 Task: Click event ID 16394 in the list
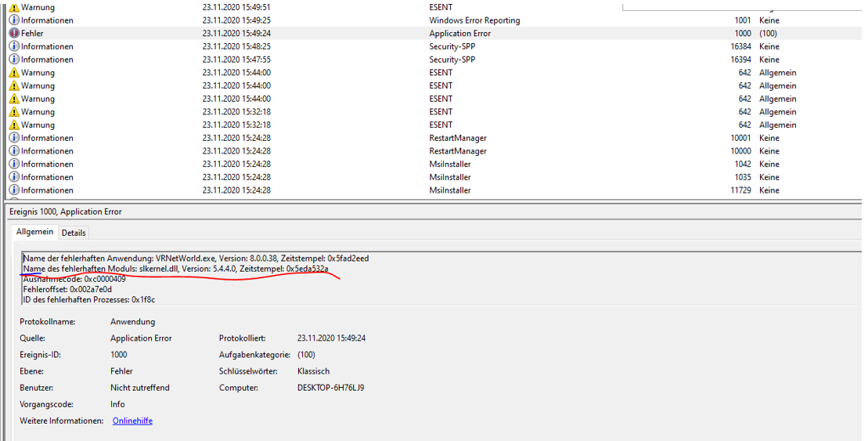click(x=740, y=60)
